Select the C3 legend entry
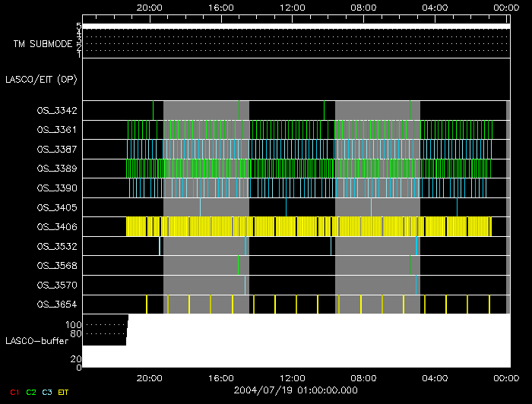The width and height of the screenshot is (532, 404). pos(47,392)
